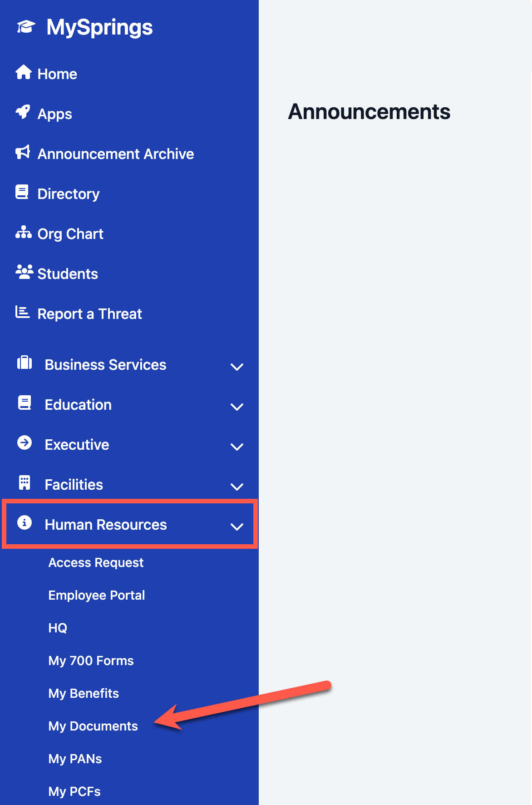Click the Facilities building icon
Viewport: 532px width, 805px height.
[x=25, y=483]
